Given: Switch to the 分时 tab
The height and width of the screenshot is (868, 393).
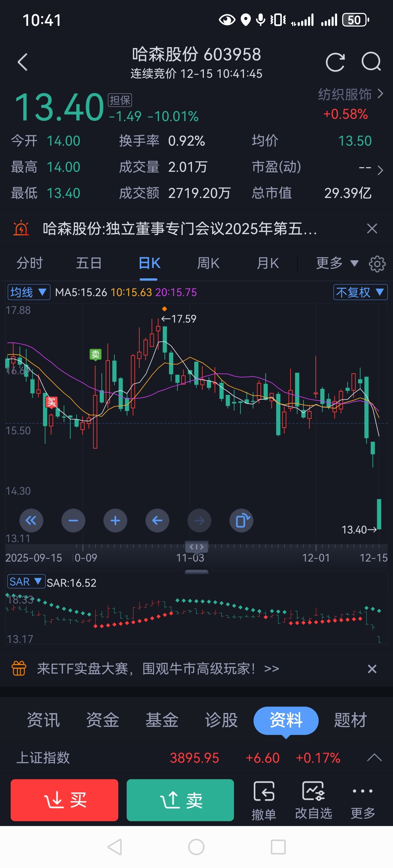Looking at the screenshot, I should (x=30, y=263).
